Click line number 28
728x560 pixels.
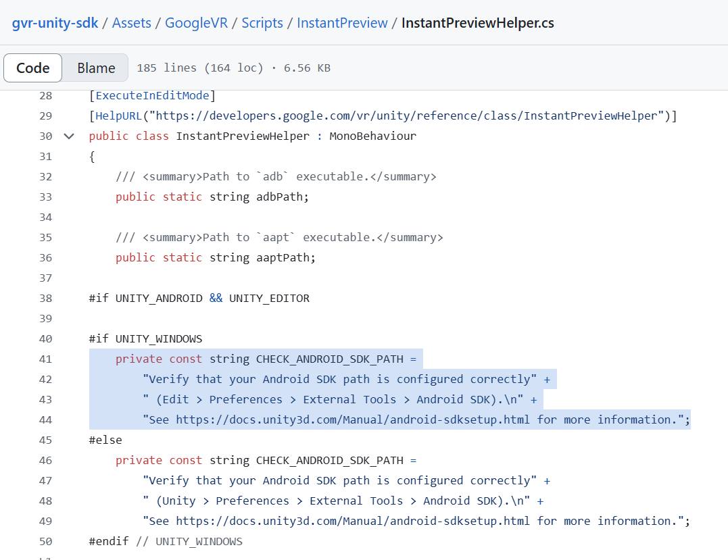(45, 95)
